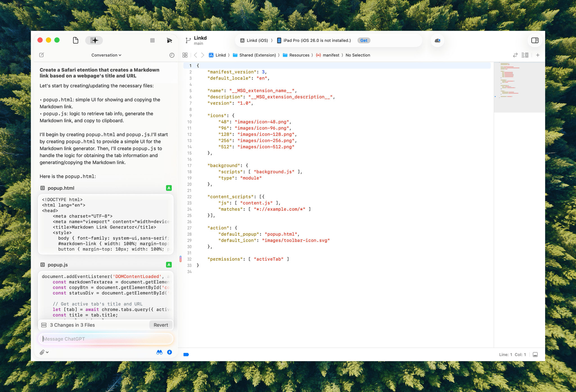This screenshot has height=392, width=576.
Task: Click the Line: 1 Col: 1 indicator
Action: coord(512,355)
